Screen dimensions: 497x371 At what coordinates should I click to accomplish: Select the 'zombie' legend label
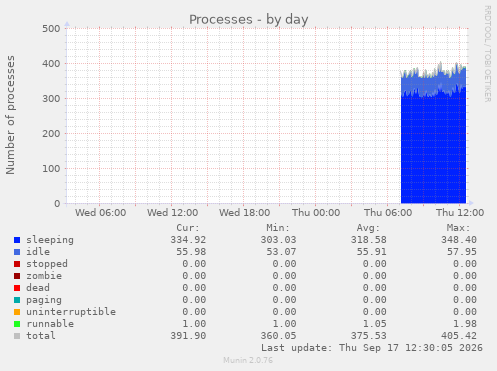click(44, 276)
